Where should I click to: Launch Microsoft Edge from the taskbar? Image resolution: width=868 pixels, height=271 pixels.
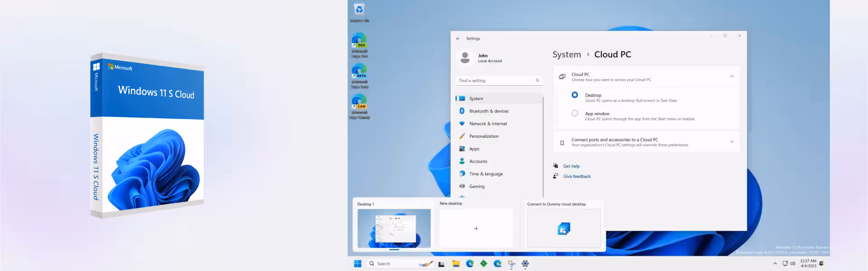coord(470,264)
